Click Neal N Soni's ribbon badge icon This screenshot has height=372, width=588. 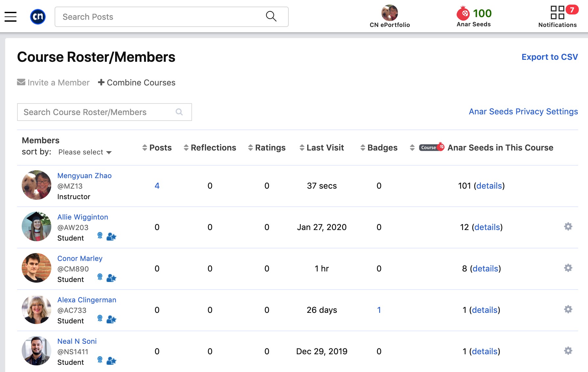click(100, 360)
